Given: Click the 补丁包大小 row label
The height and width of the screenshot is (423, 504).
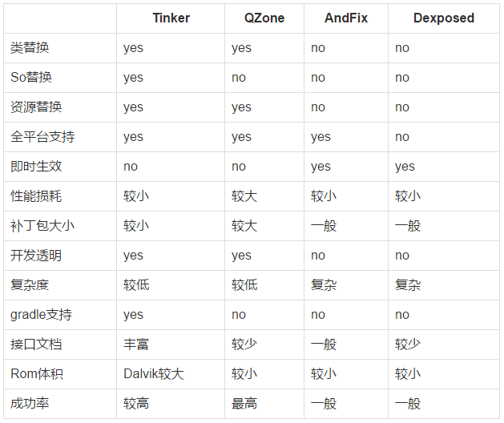Looking at the screenshot, I should click(42, 226).
